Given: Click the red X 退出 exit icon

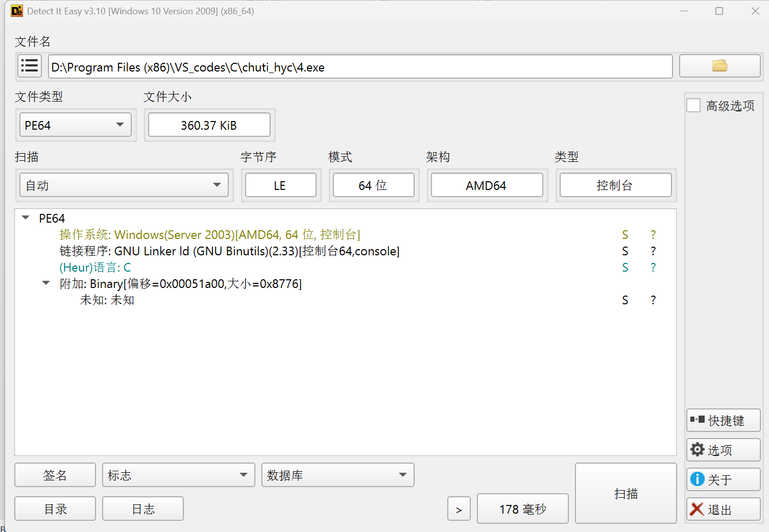Looking at the screenshot, I should point(697,509).
